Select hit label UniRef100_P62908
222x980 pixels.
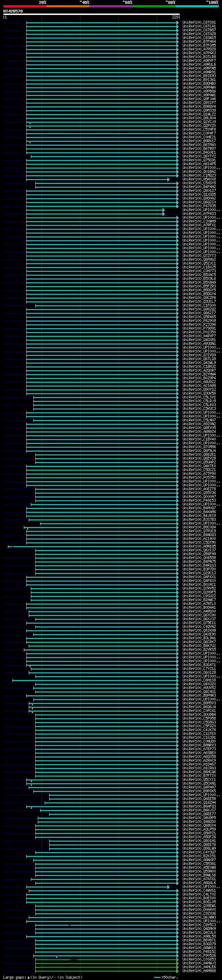(199, 321)
